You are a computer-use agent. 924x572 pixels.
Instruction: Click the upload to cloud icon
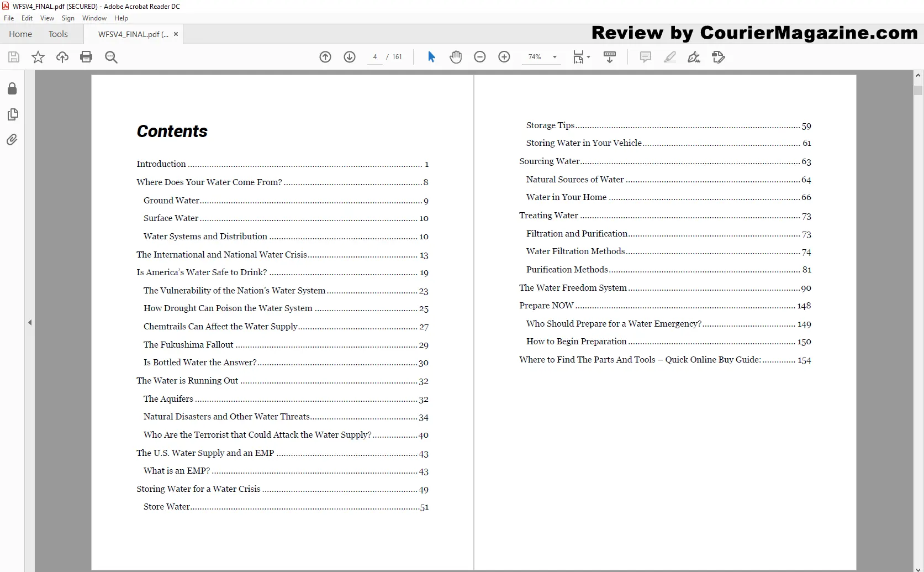(x=62, y=57)
